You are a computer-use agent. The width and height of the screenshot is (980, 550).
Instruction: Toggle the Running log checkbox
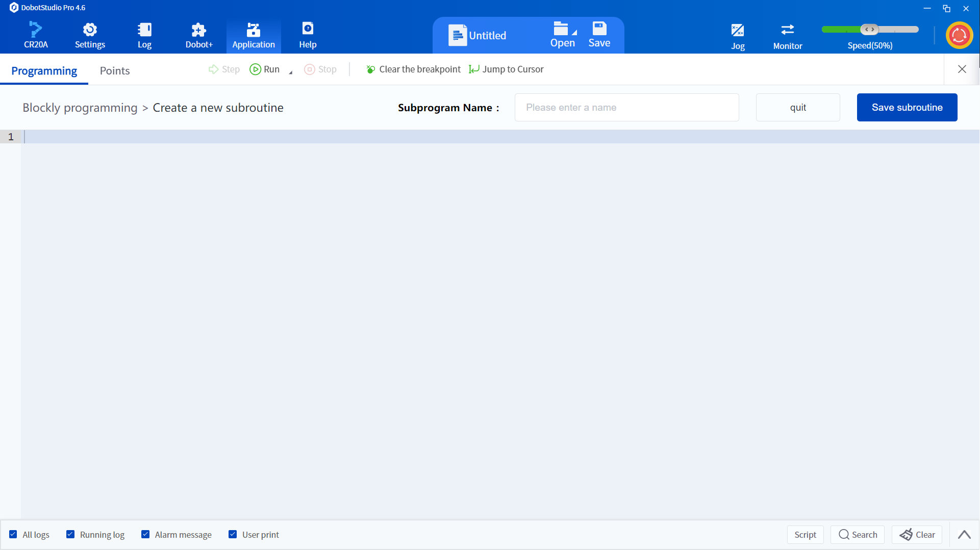(70, 534)
